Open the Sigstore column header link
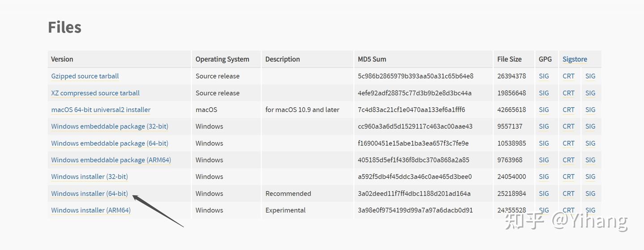This screenshot has height=250, width=644. click(x=575, y=59)
